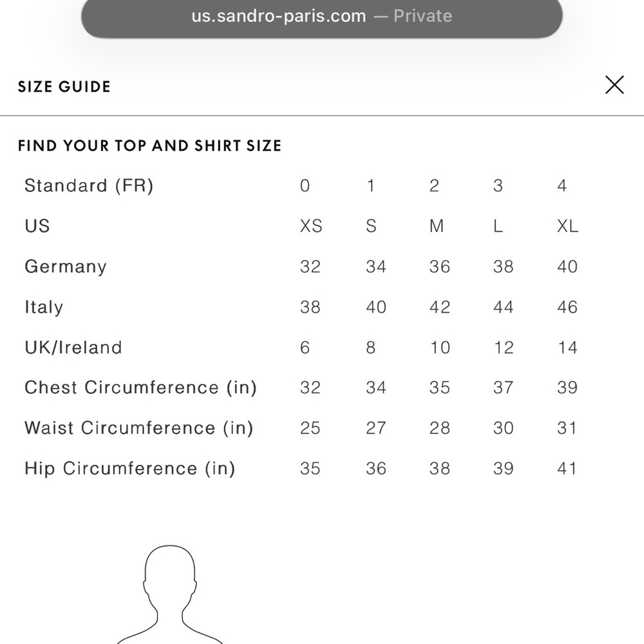This screenshot has width=644, height=644.
Task: Click 'Find your top and shirt size' heading
Action: tap(149, 146)
